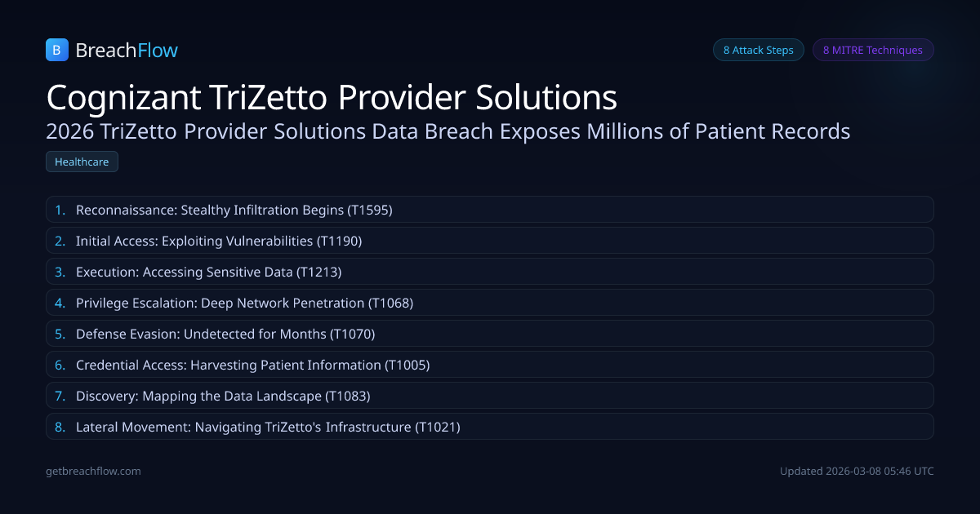
Task: Open step 8 Lateral Movement (T1021)
Action: tap(268, 427)
